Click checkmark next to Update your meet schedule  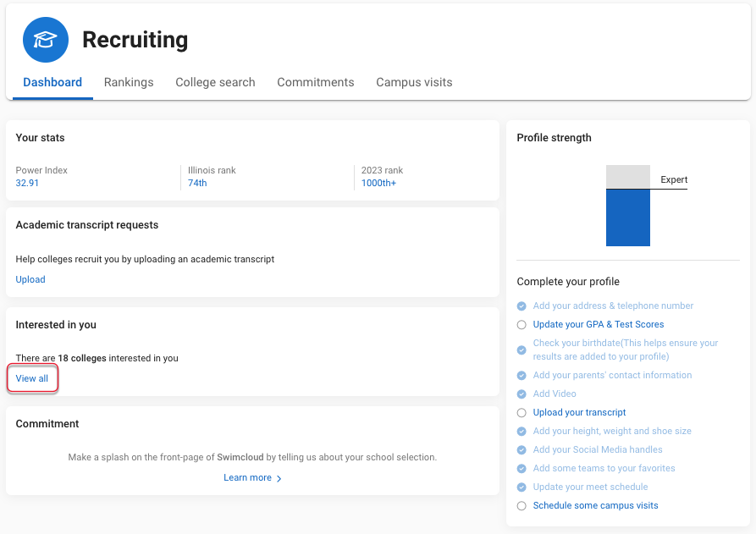521,487
